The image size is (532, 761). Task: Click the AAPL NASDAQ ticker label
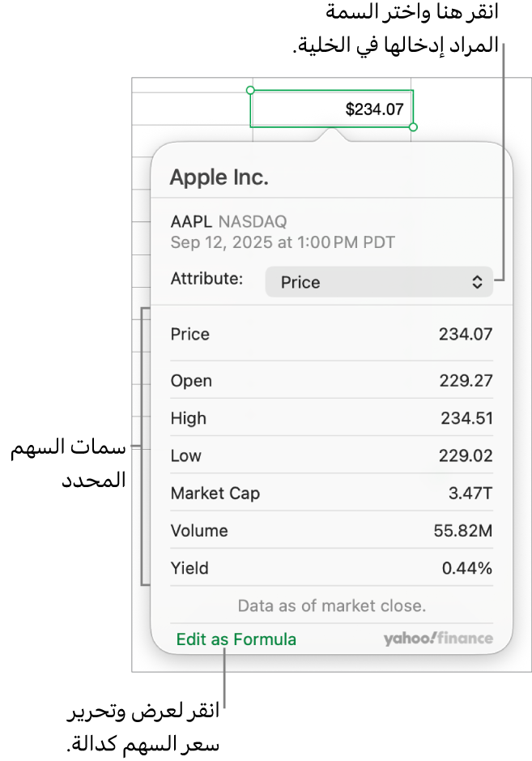click(229, 221)
